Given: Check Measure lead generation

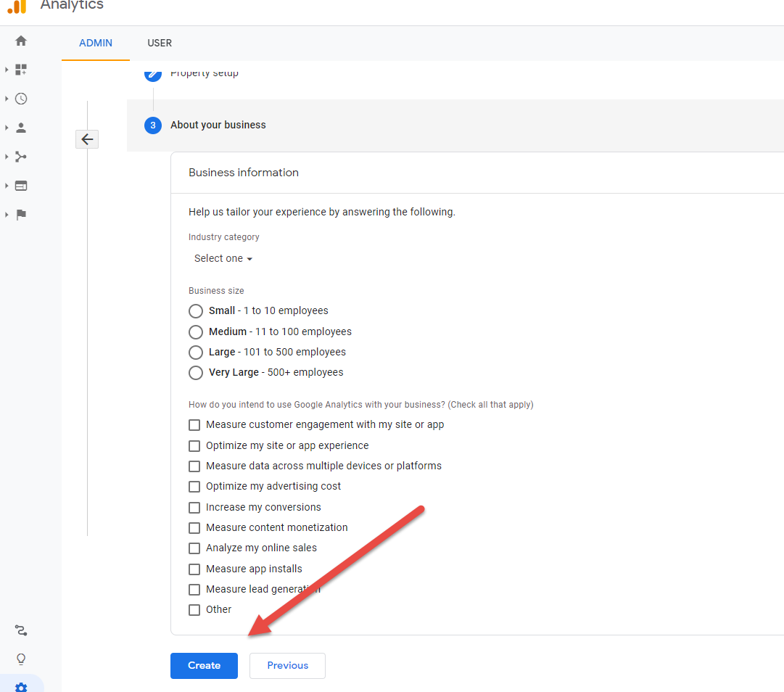Looking at the screenshot, I should (x=194, y=590).
